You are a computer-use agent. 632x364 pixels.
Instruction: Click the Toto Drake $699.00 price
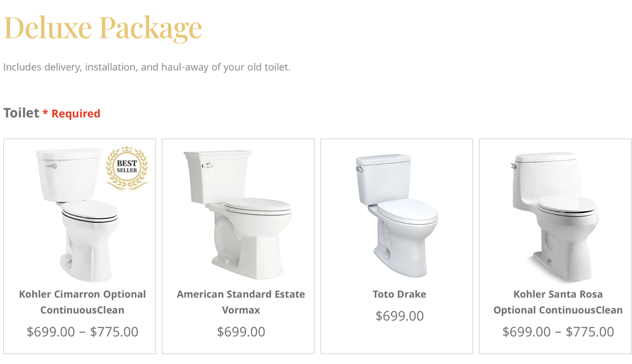tap(399, 316)
